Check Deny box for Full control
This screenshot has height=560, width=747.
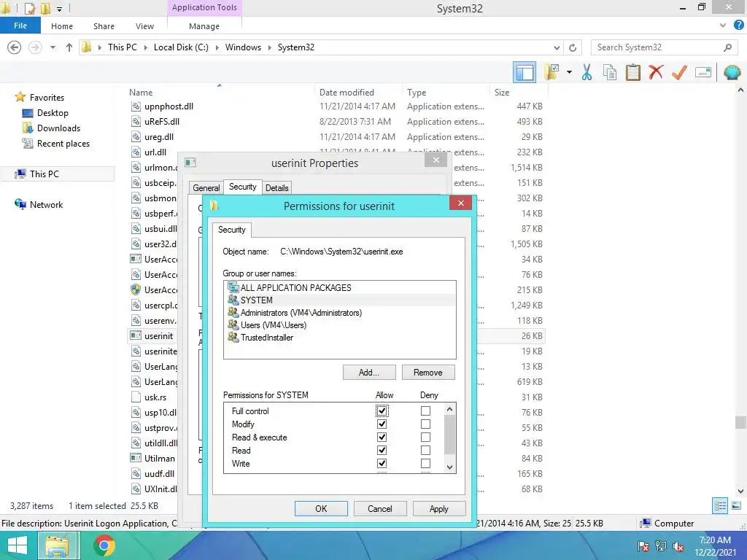click(425, 411)
